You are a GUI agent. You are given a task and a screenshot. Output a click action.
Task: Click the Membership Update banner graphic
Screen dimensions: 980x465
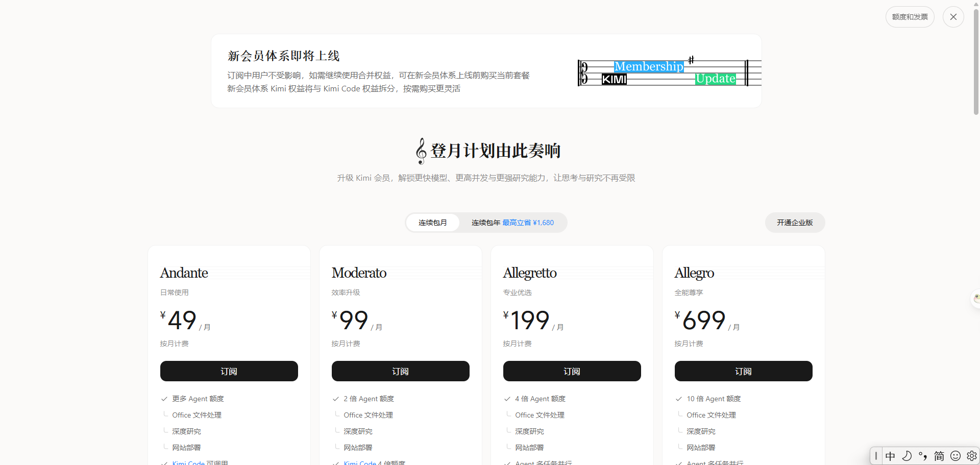tap(669, 72)
